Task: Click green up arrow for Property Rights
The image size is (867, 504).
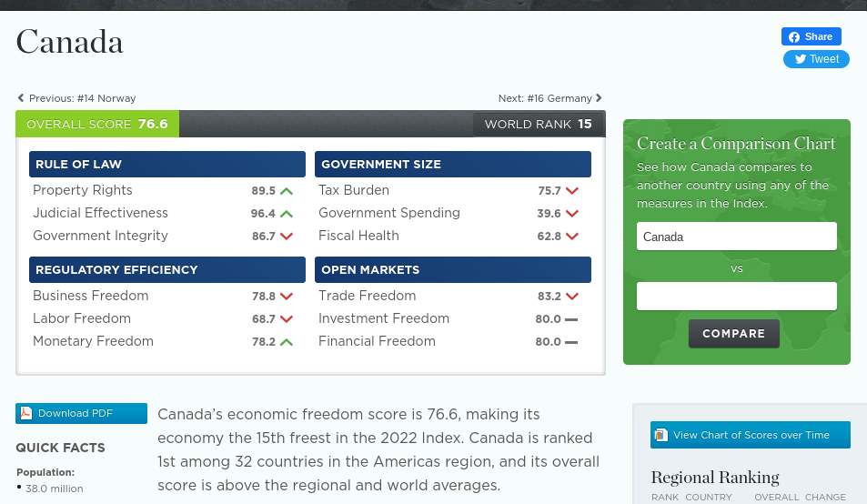Action: point(287,191)
